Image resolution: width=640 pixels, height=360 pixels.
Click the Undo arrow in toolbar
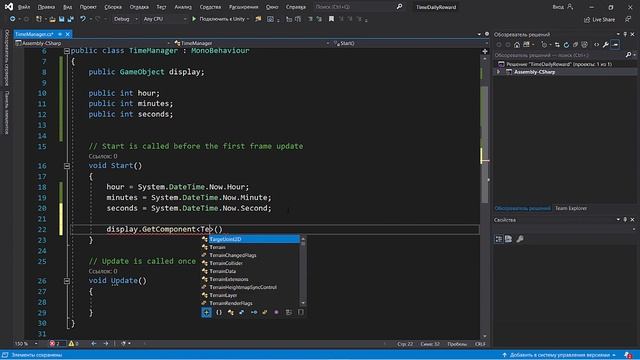(x=83, y=19)
